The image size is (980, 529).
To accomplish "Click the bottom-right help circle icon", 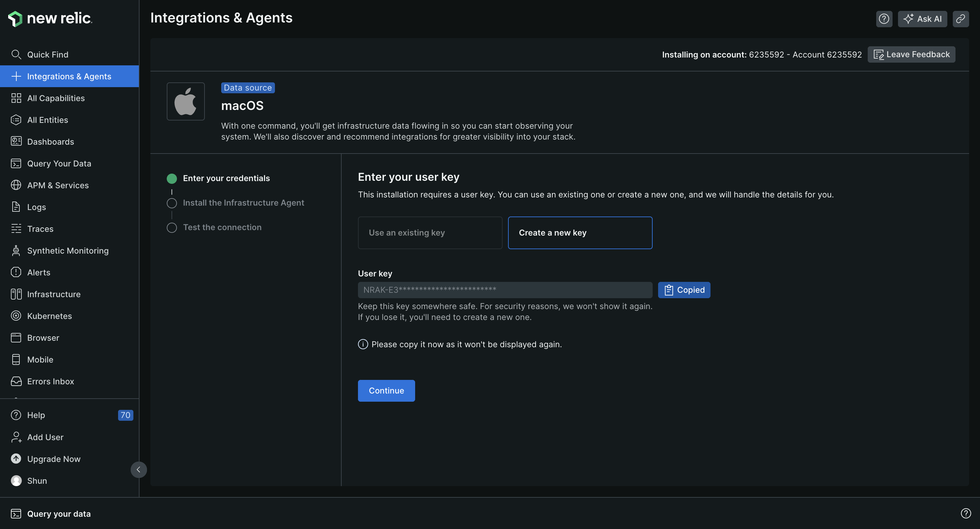I will tap(966, 513).
